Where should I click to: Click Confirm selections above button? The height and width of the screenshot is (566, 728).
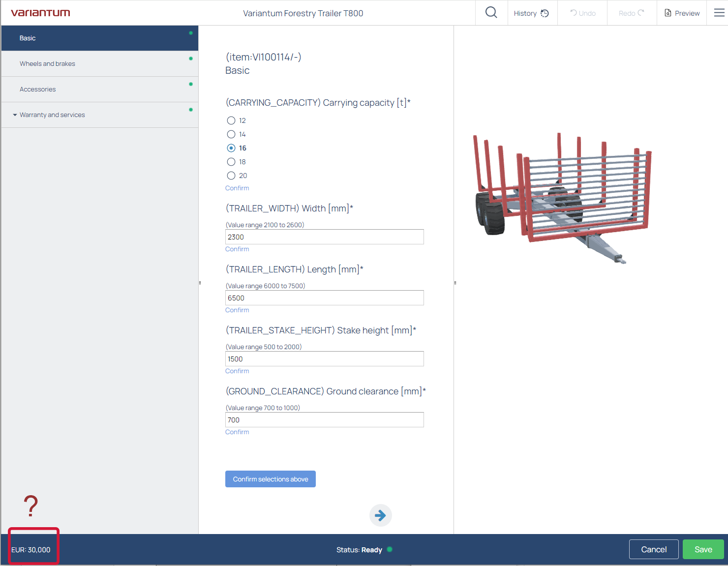(271, 479)
